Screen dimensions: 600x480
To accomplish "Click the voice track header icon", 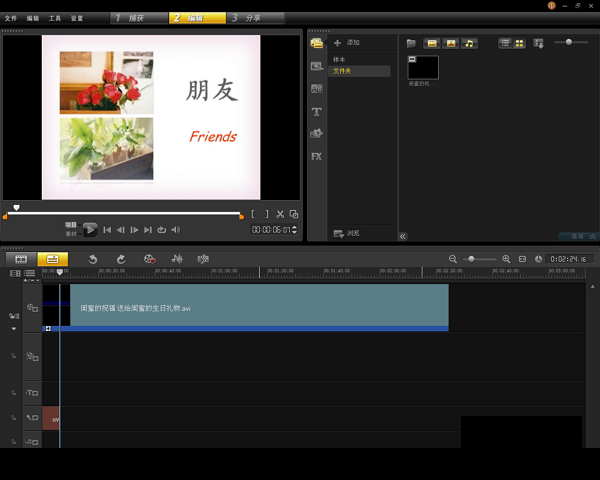I will point(32,418).
